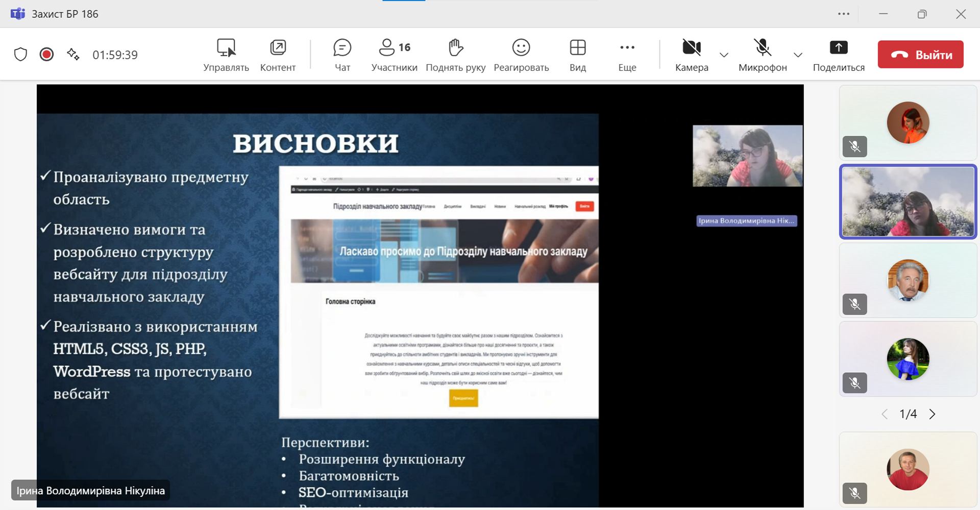Click muted mic icon on red-haired participant's tile
Viewport: 980px width, 510px height.
click(855, 147)
